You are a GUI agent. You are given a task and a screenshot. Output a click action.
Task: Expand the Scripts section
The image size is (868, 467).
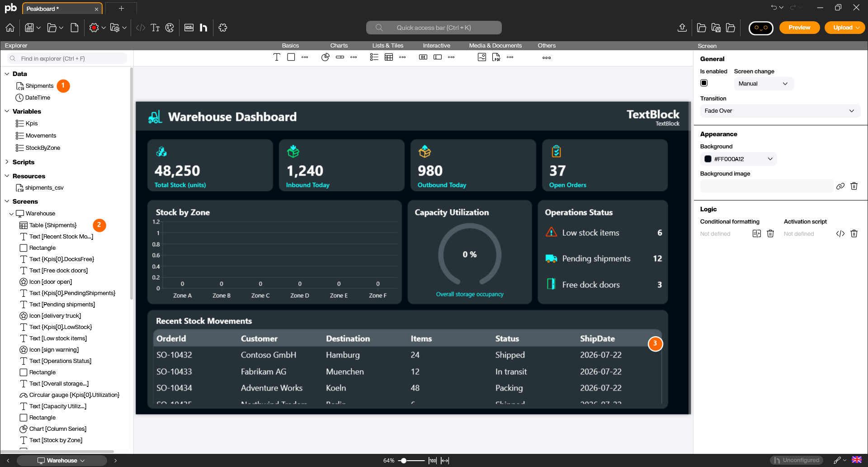pyautogui.click(x=7, y=162)
